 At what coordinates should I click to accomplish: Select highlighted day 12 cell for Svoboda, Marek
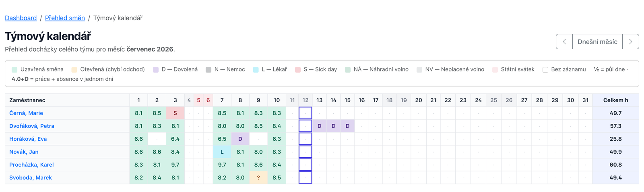pos(305,177)
